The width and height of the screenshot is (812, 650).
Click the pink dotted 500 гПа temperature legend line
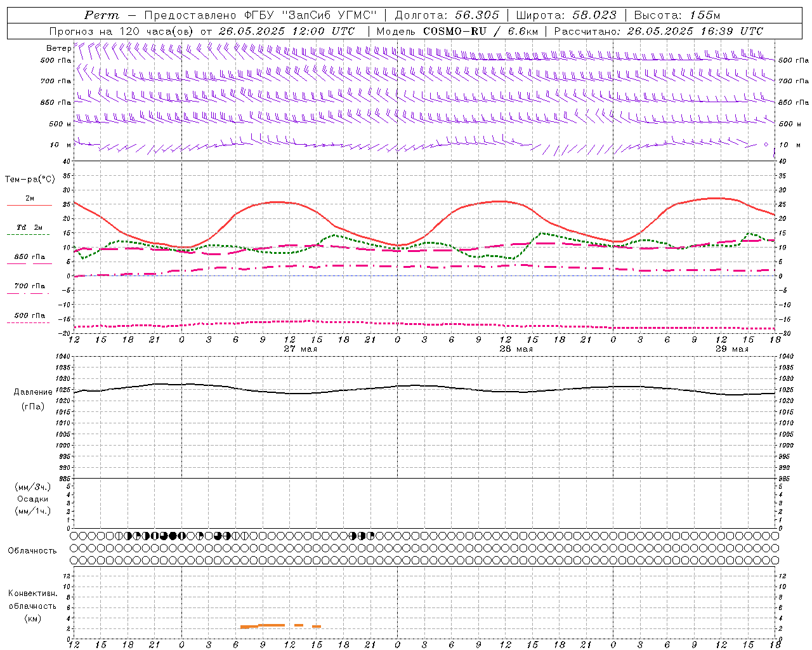[x=28, y=323]
